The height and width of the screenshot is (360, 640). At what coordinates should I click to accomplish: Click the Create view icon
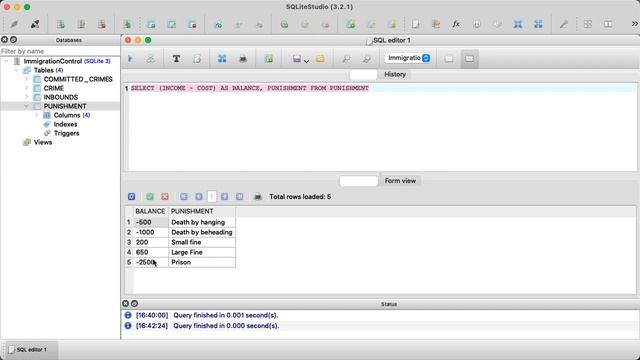tap(351, 24)
